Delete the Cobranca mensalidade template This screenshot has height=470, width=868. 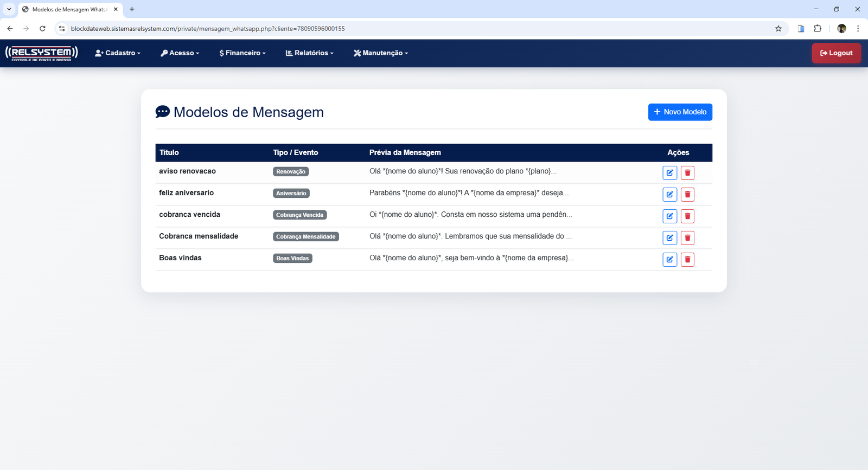tap(687, 238)
